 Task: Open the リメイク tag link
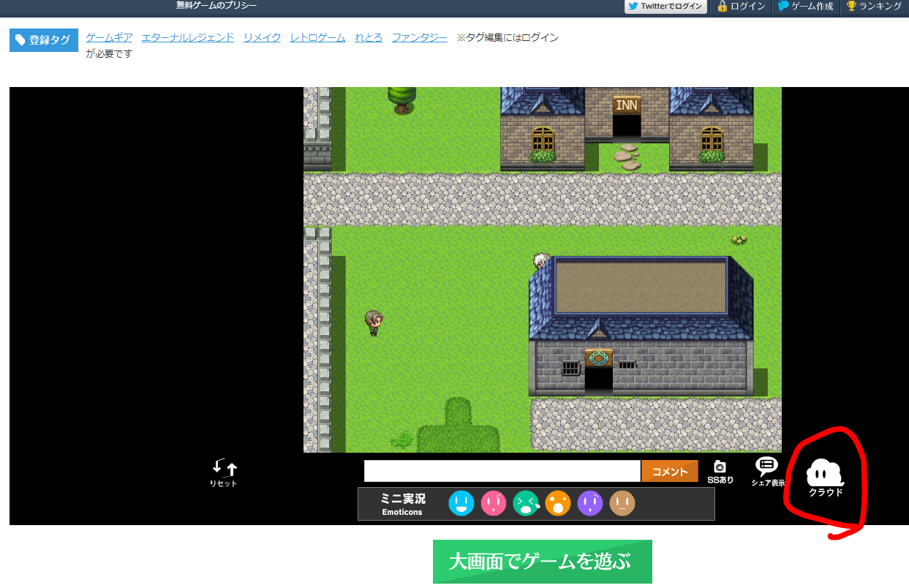(x=263, y=37)
